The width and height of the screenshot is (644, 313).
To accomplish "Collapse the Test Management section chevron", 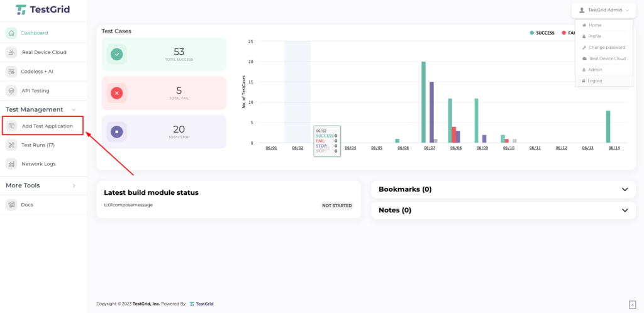I will tap(74, 109).
